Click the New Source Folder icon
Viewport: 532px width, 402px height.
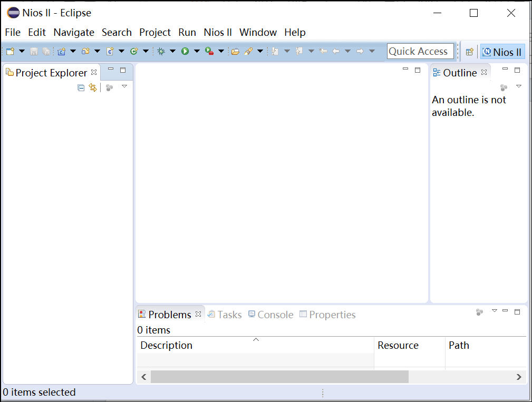[85, 51]
